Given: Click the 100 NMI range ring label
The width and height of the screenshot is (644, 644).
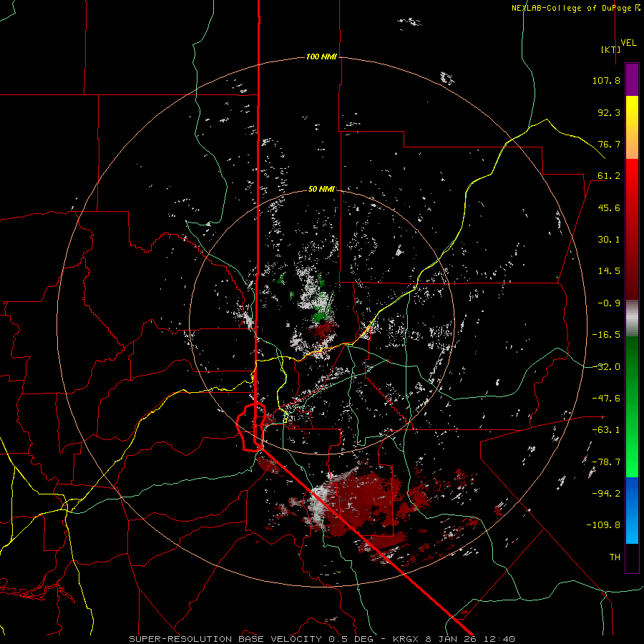Looking at the screenshot, I should click(321, 57).
